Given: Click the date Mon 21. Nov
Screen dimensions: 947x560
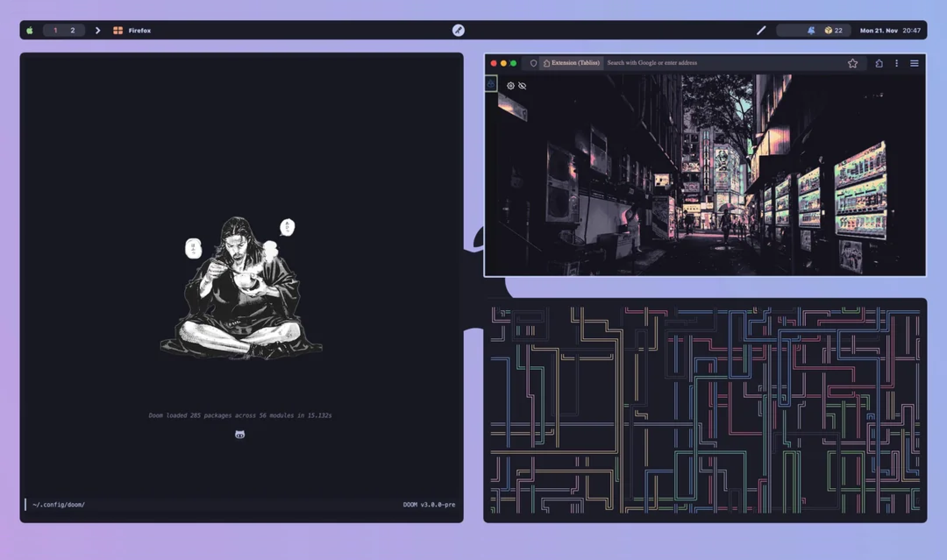Looking at the screenshot, I should 879,30.
